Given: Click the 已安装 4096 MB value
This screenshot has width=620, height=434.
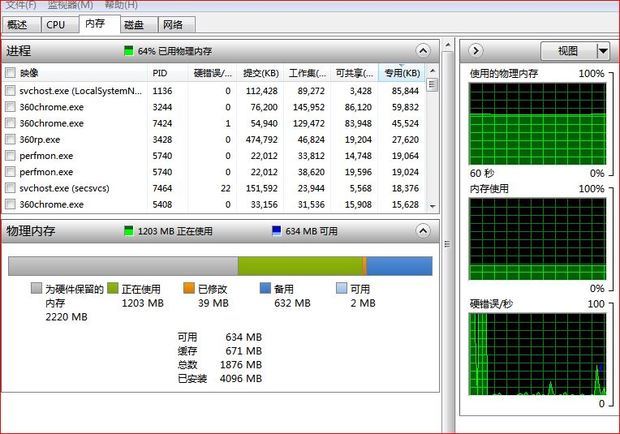Looking at the screenshot, I should pyautogui.click(x=241, y=378).
